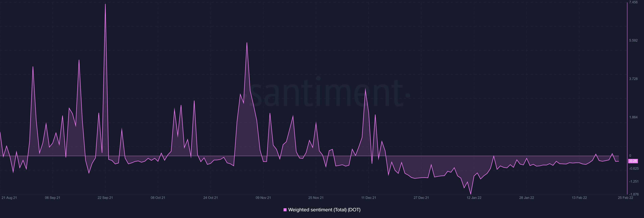Click the -0.26 current value badge
Viewport: 644px width, 218px height.
633,161
